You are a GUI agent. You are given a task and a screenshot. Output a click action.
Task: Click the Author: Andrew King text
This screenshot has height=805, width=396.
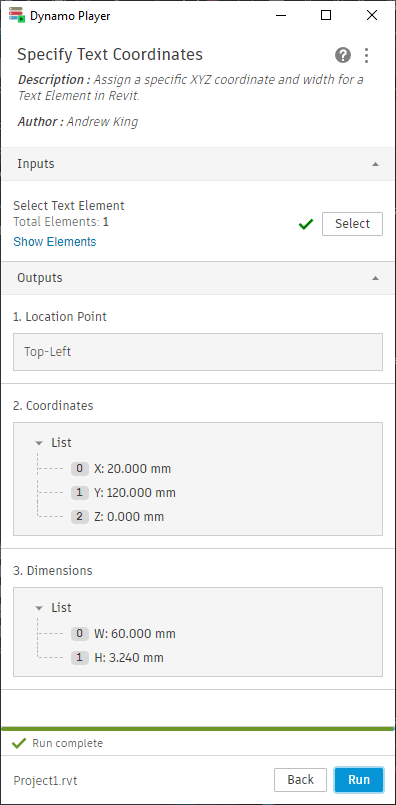[78, 122]
